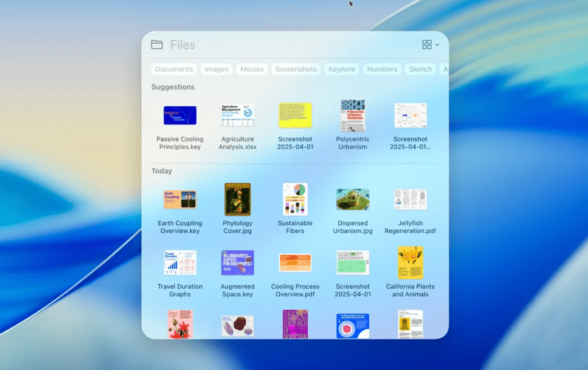Viewport: 588px width, 370px height.
Task: Select Augmented Space.key presentation
Action: [238, 274]
